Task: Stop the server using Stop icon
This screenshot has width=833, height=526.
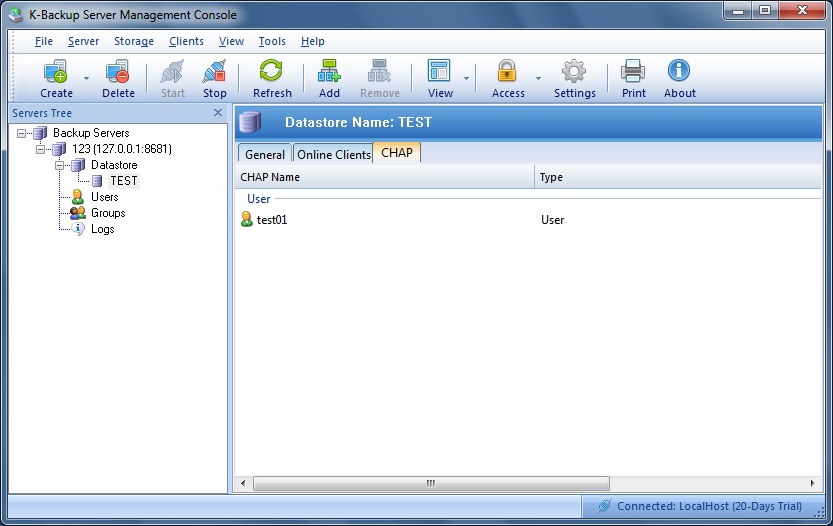Action: (x=214, y=71)
